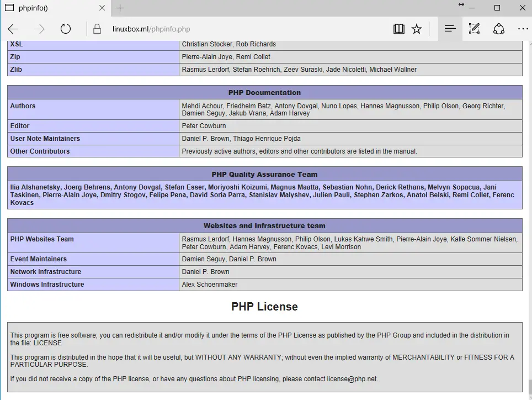The width and height of the screenshot is (532, 400).
Task: Click Damien Seguy, Daniel P. Brown cell
Action: [x=350, y=259]
